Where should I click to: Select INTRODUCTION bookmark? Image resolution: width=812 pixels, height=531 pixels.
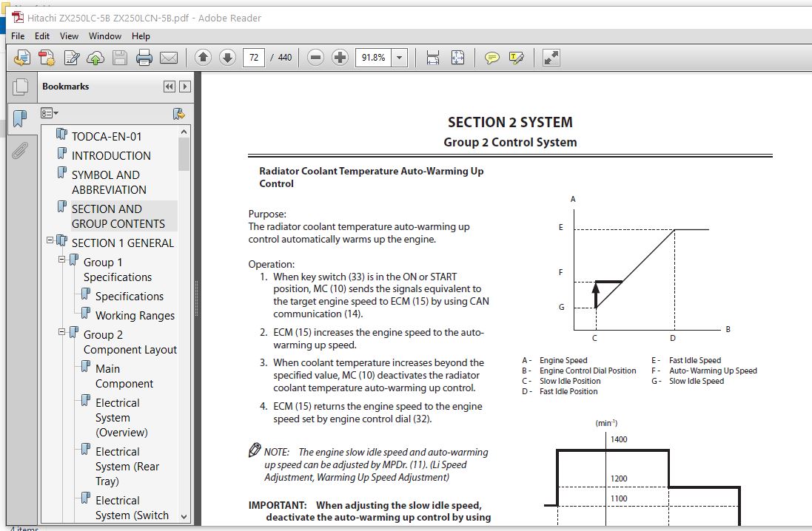pos(111,155)
